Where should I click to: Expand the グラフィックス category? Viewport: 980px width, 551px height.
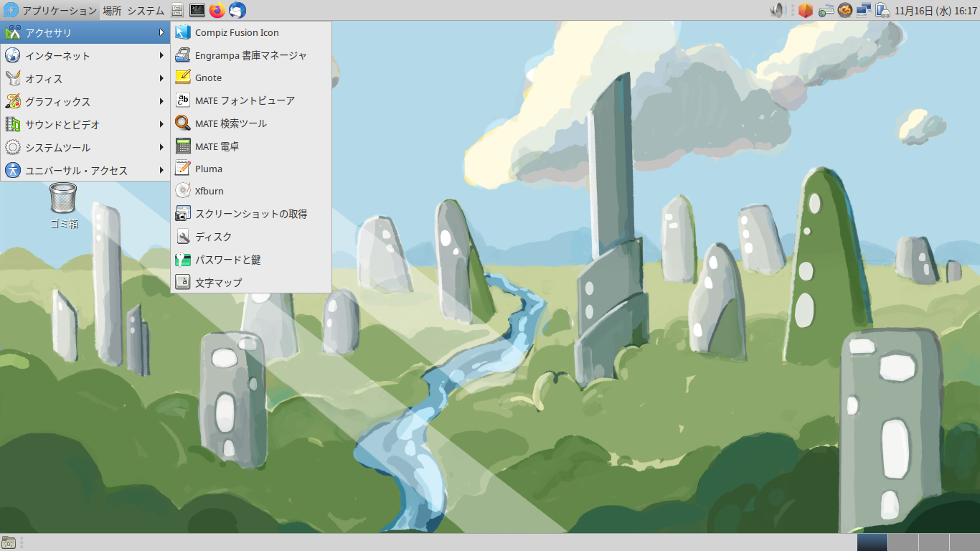coord(85,102)
